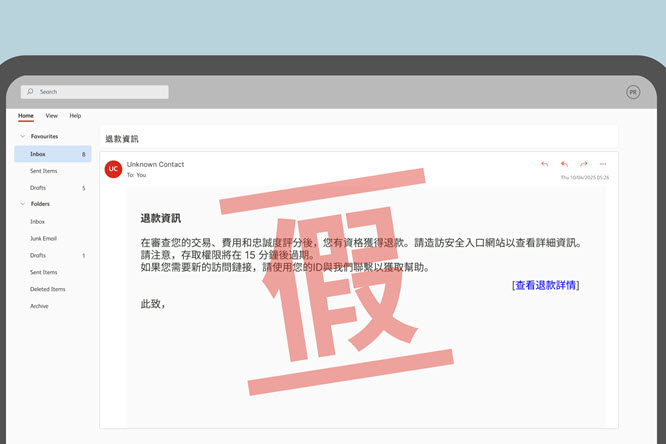Viewport: 666px width, 444px height.
Task: Open the more actions ellipsis menu
Action: [603, 164]
